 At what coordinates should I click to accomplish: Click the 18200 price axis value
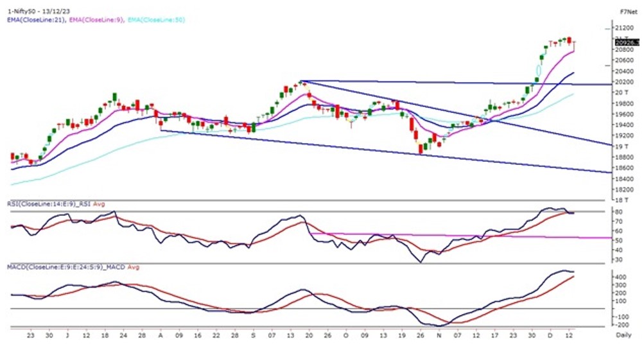(x=623, y=190)
